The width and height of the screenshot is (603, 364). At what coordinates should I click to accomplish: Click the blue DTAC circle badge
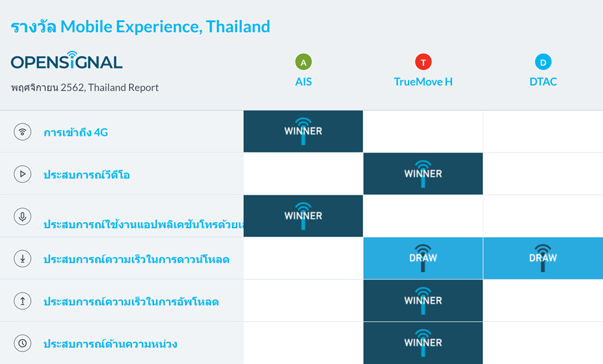click(543, 62)
